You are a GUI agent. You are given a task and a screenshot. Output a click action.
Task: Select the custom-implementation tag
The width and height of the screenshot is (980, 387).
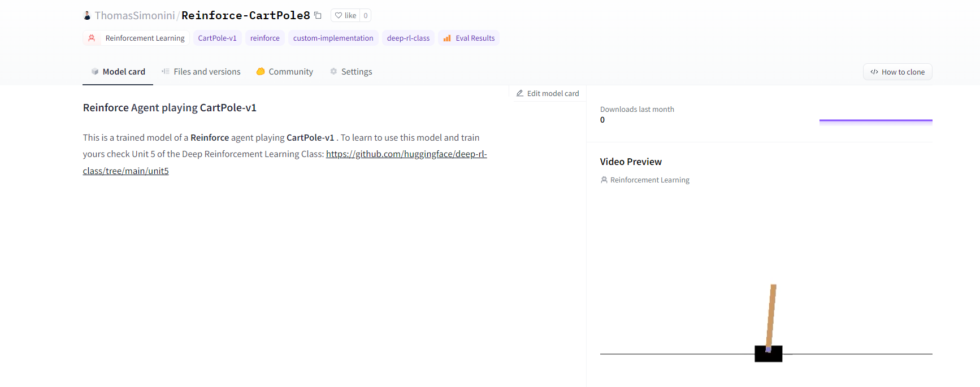333,38
